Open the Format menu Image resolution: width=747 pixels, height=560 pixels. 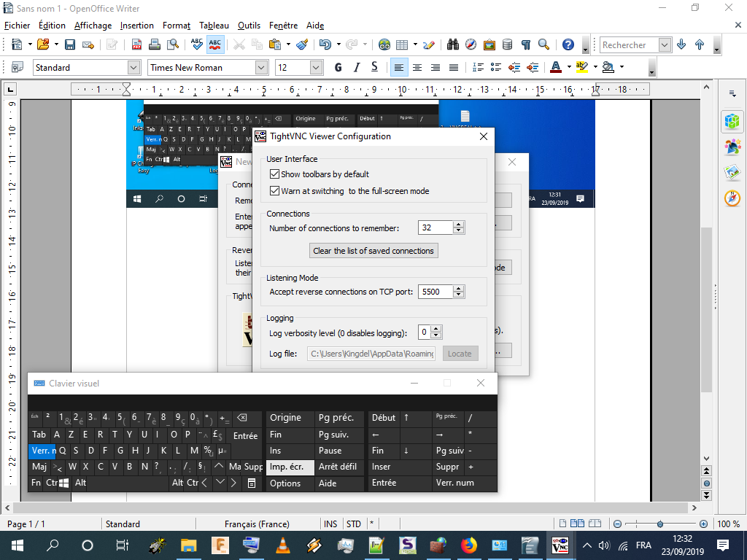pos(177,26)
